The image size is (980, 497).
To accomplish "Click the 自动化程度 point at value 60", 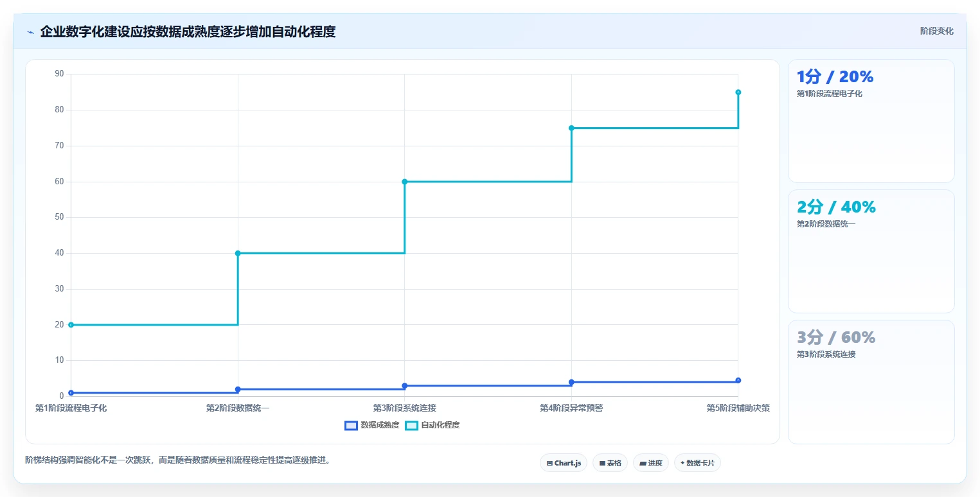I will pyautogui.click(x=405, y=182).
